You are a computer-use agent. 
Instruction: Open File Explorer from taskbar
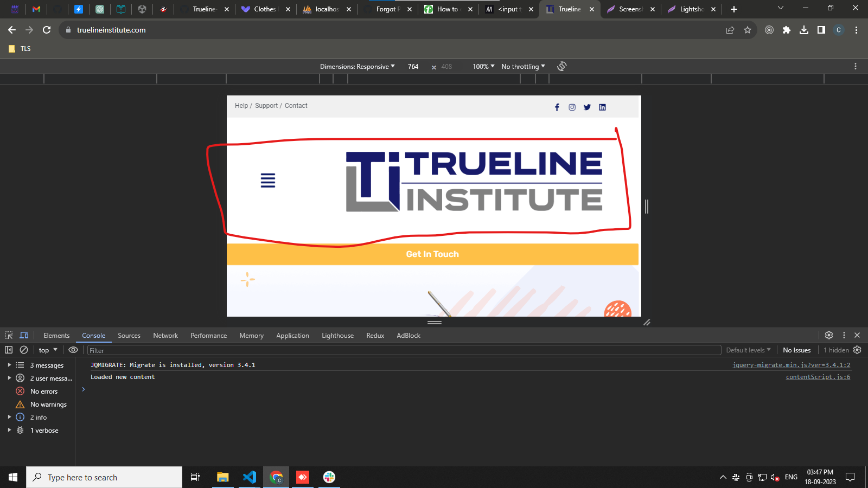[223, 477]
